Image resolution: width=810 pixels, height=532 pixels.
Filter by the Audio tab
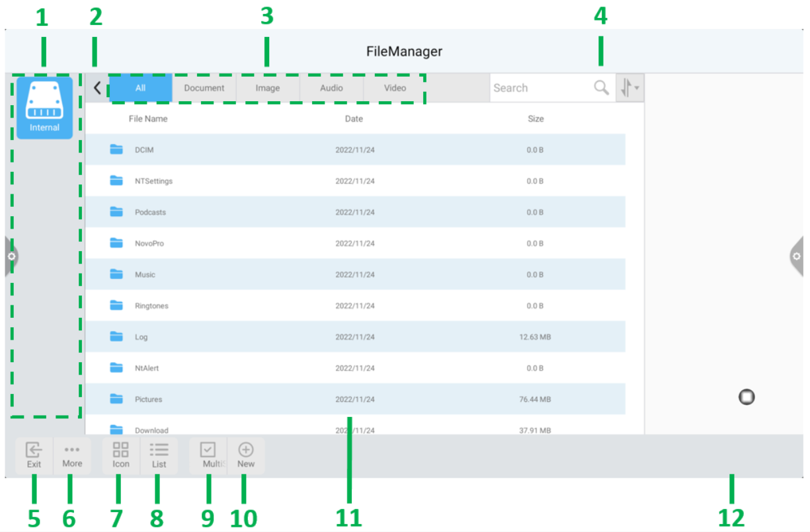(331, 88)
